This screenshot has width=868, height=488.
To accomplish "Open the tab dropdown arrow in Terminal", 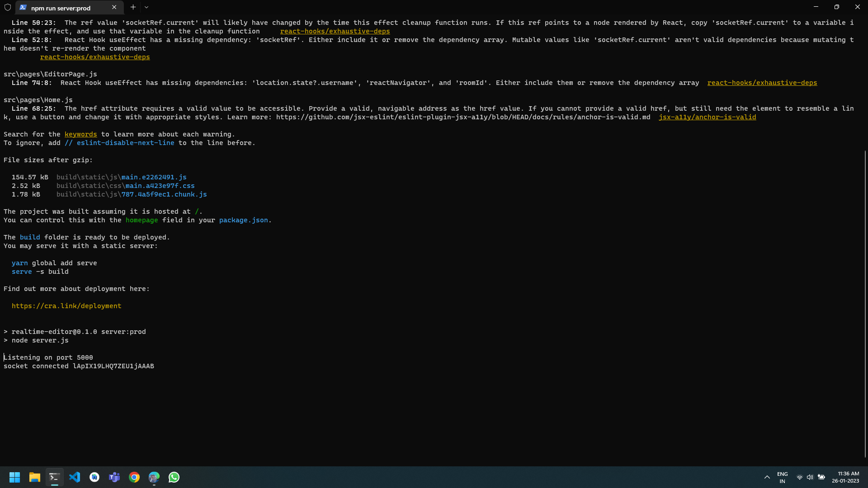I will 146,7.
